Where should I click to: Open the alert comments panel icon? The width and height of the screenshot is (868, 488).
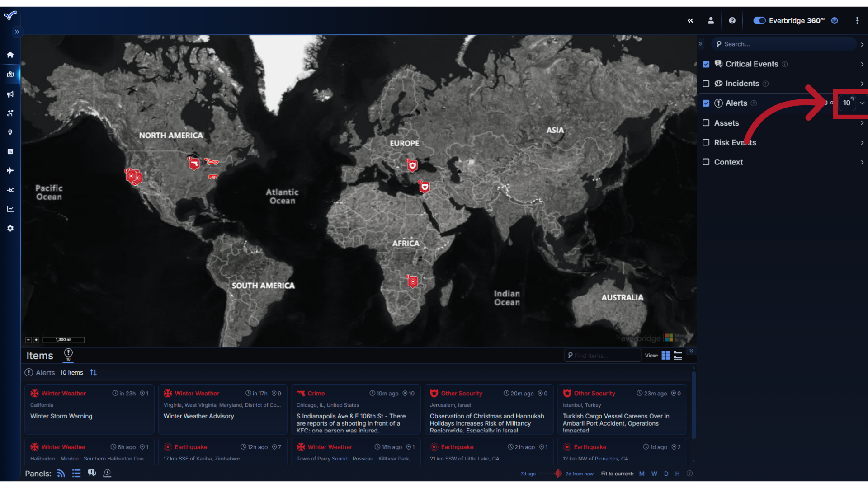tap(92, 473)
